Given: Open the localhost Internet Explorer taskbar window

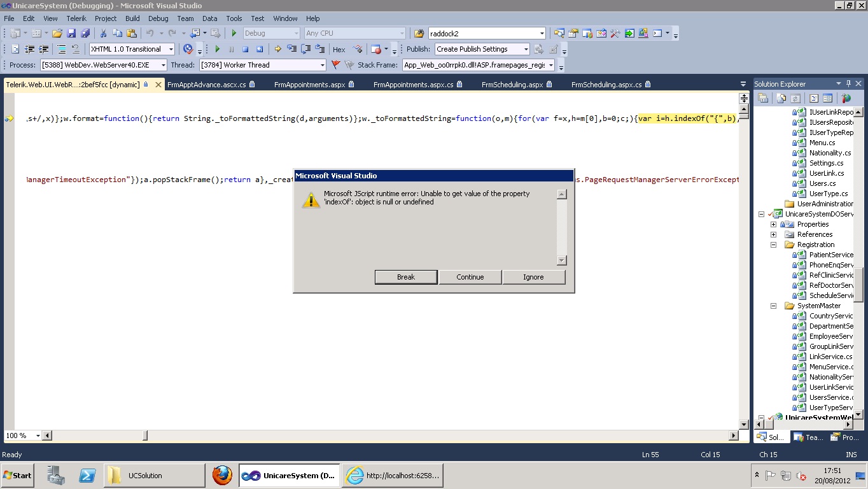Looking at the screenshot, I should tap(393, 475).
